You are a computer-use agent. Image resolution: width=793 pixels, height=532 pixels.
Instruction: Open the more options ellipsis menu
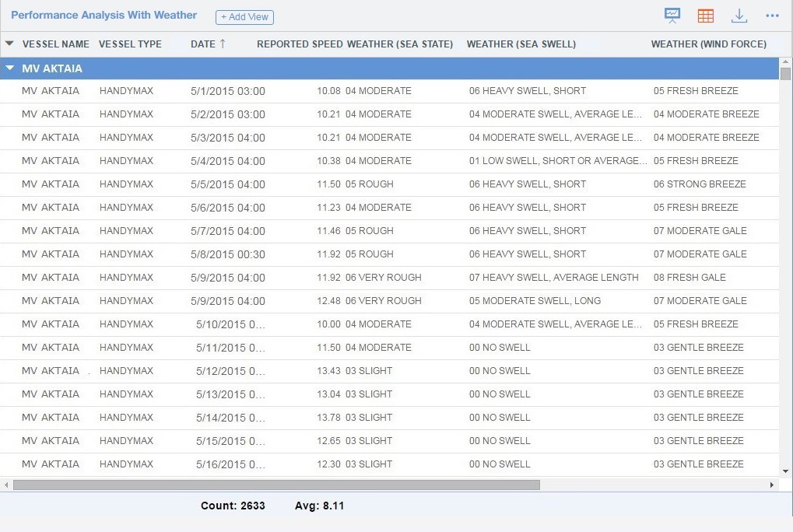[772, 15]
